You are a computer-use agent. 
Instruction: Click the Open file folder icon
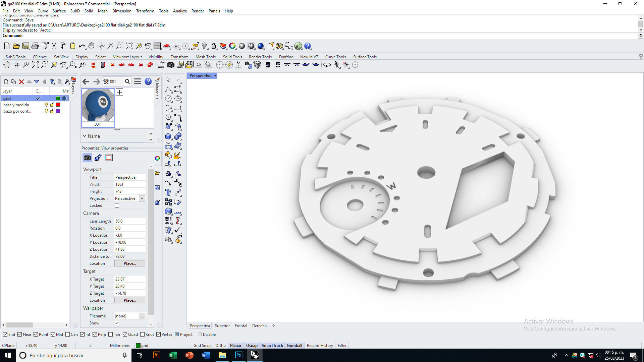pyautogui.click(x=16, y=46)
